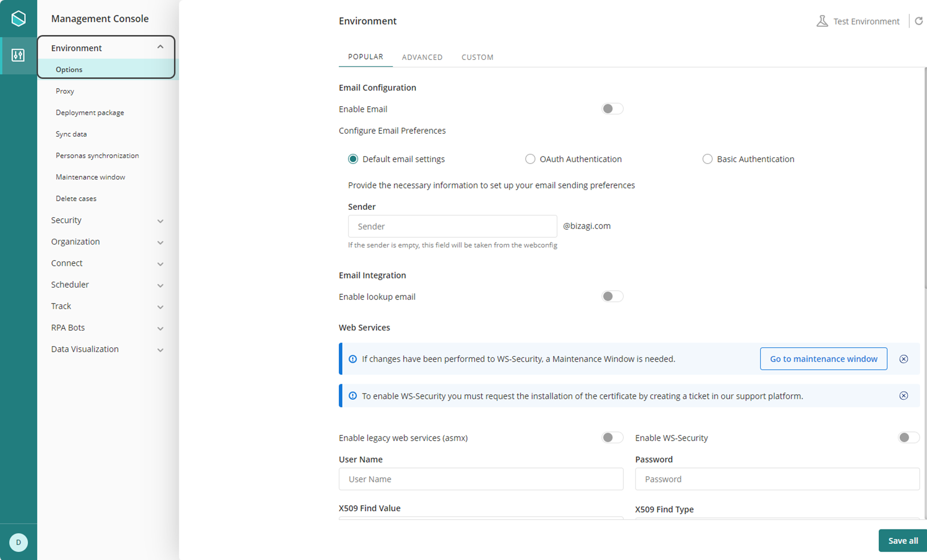The image size is (927, 560).
Task: Click the Save all button
Action: pyautogui.click(x=903, y=541)
